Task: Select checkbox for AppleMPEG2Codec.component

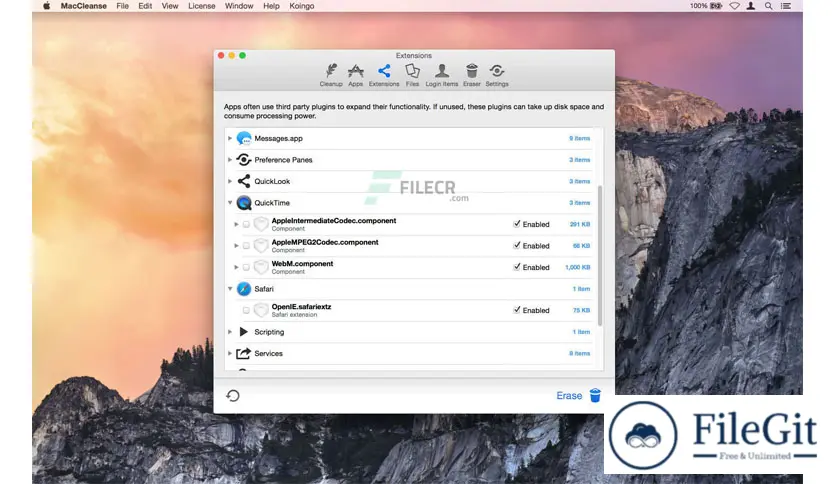Action: tap(246, 246)
